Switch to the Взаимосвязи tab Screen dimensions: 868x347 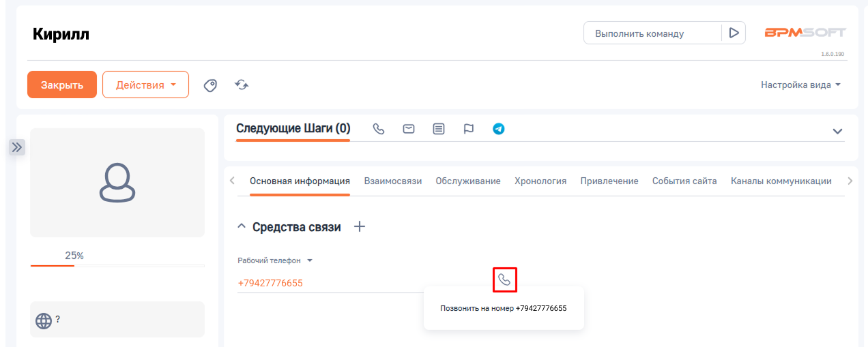pyautogui.click(x=392, y=181)
